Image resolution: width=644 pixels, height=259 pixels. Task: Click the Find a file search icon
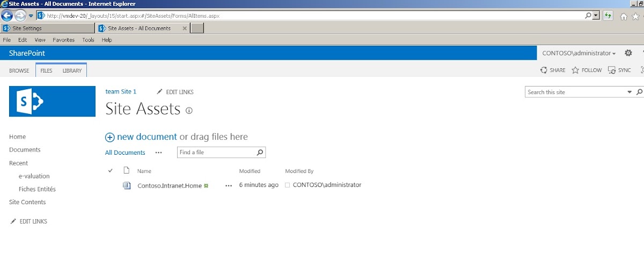(x=260, y=153)
